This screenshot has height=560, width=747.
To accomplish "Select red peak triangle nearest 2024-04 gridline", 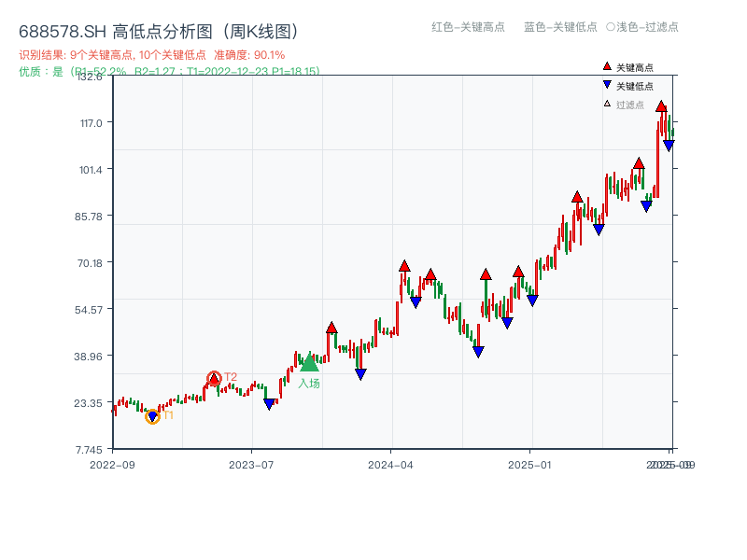I will point(404,266).
